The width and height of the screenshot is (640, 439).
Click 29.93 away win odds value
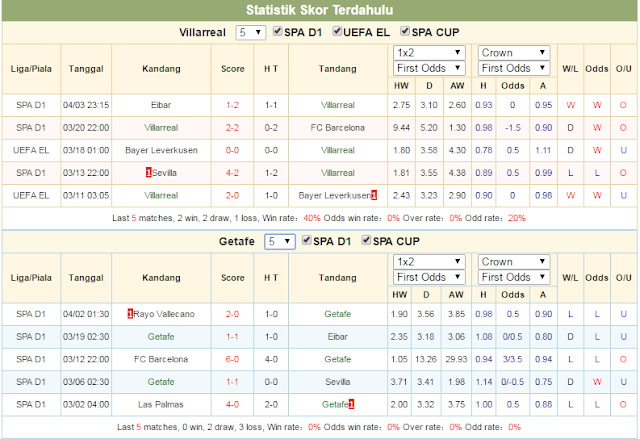(x=456, y=359)
